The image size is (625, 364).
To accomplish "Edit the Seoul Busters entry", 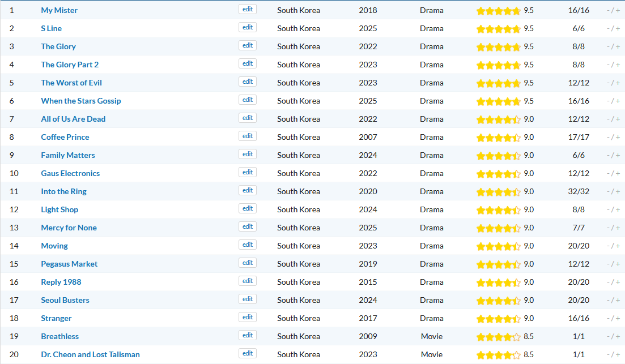I will tap(248, 299).
